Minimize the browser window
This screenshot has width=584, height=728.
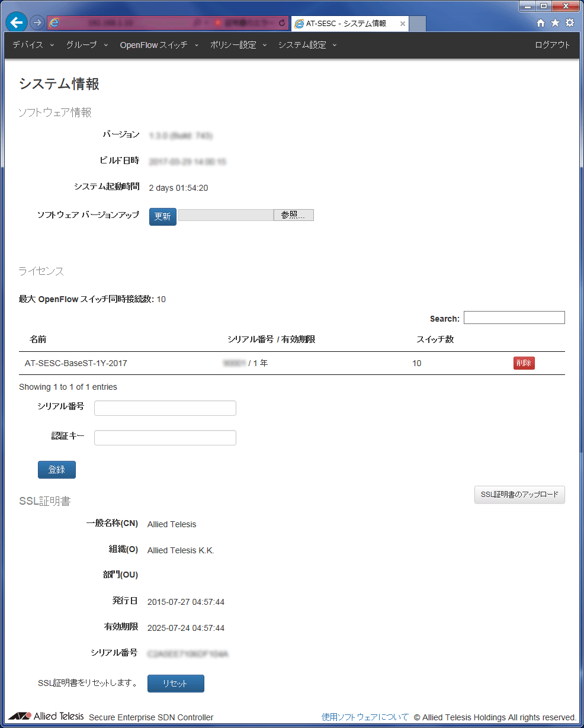click(528, 6)
